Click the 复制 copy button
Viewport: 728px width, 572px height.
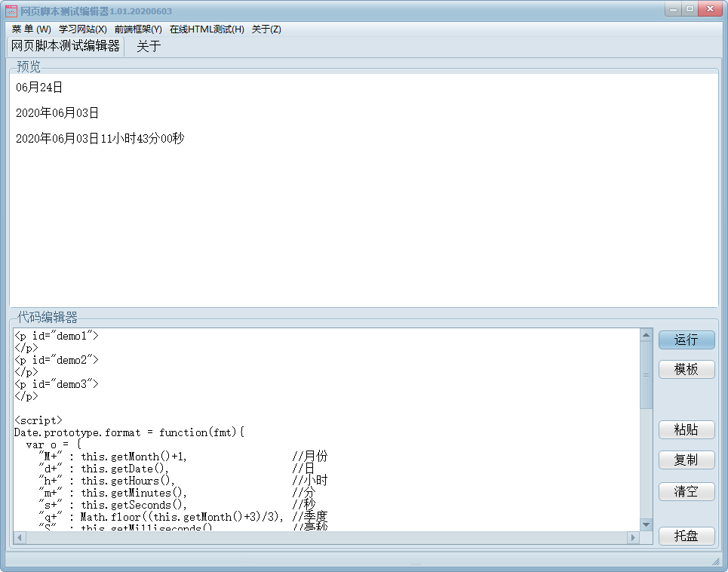[x=686, y=460]
